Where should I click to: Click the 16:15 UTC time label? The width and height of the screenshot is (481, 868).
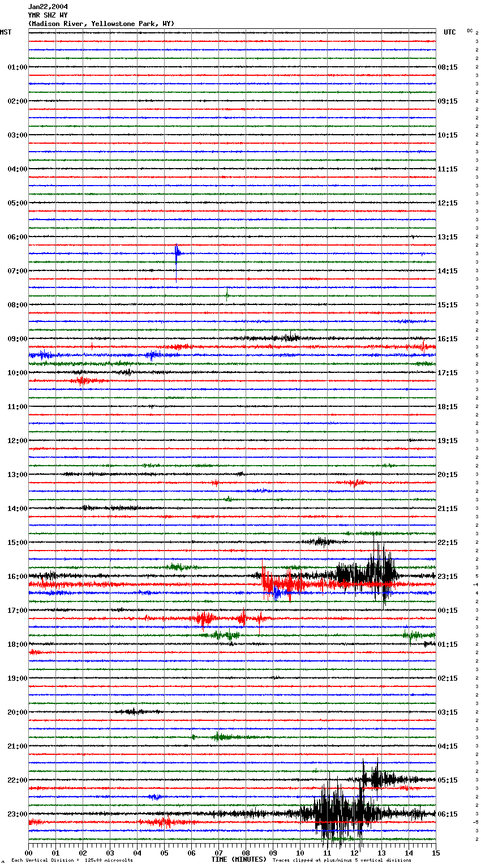point(448,339)
